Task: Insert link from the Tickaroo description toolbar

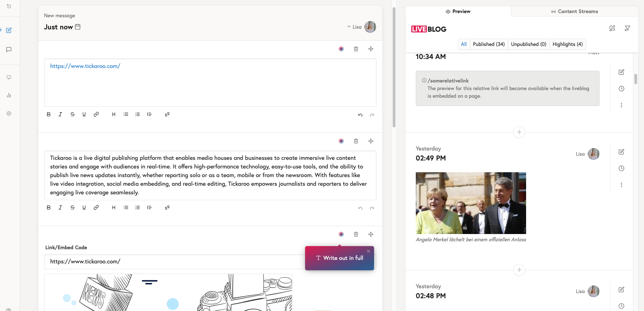Action: coord(96,207)
